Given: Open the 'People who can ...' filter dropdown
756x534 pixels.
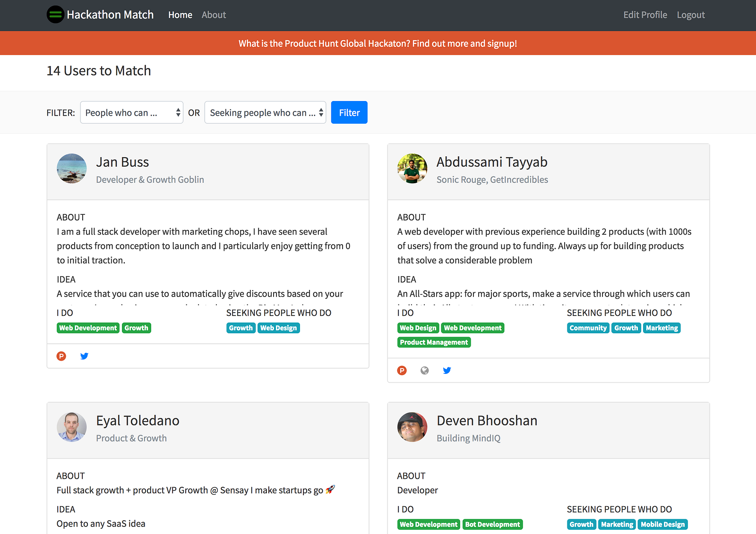Looking at the screenshot, I should click(132, 112).
